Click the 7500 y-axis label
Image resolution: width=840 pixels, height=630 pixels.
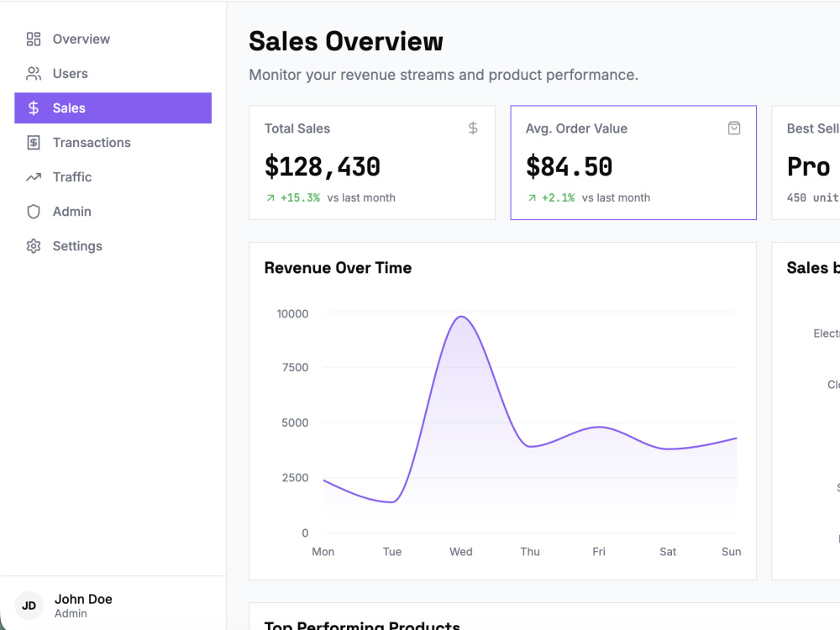tap(295, 368)
